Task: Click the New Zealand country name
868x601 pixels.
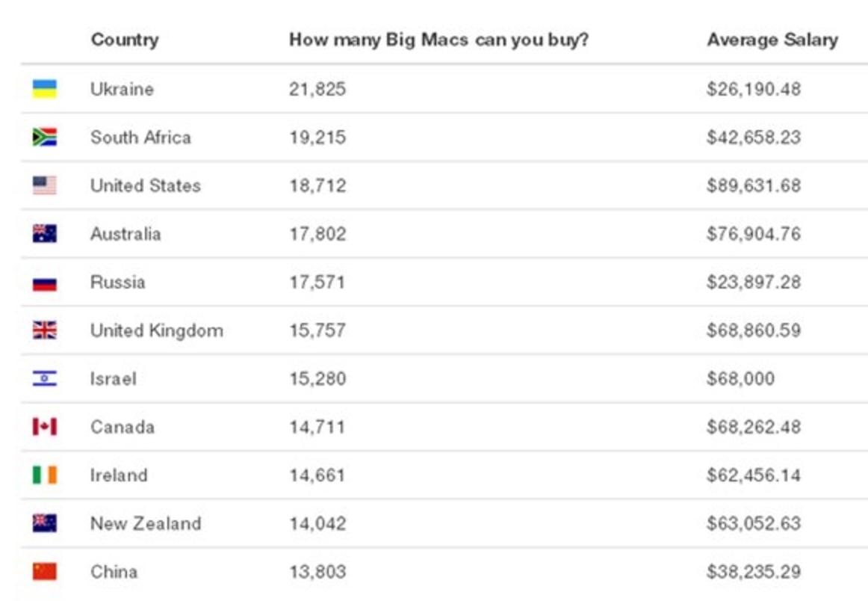Action: click(146, 523)
